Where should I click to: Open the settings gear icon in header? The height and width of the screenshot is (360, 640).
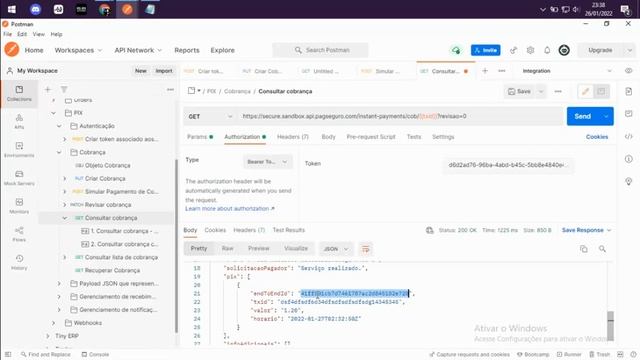(530, 50)
